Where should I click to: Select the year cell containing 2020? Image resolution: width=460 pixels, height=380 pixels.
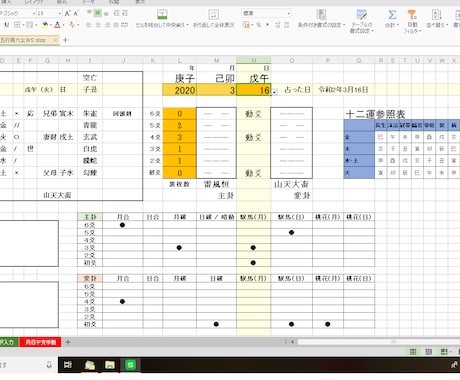click(x=180, y=90)
